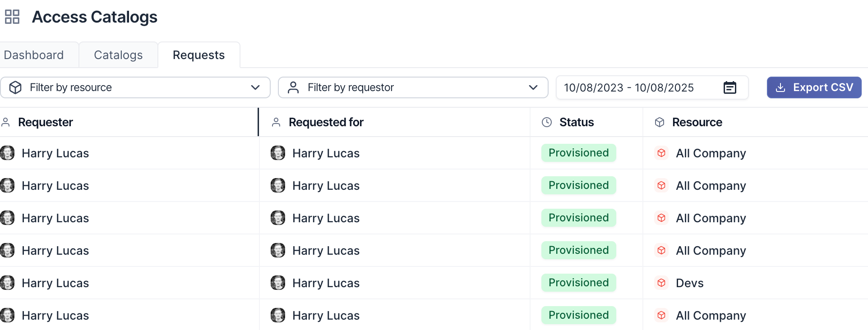Click the person icon in requestor filter
The height and width of the screenshot is (330, 868).
pyautogui.click(x=293, y=87)
